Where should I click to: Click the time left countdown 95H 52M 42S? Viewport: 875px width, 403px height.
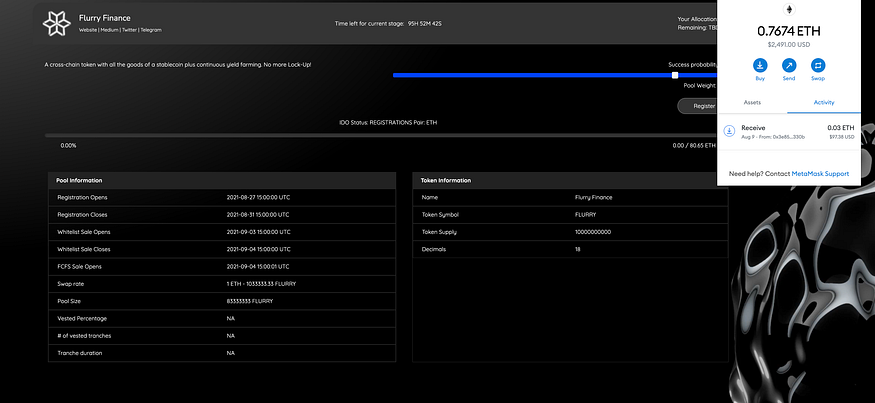pos(423,23)
